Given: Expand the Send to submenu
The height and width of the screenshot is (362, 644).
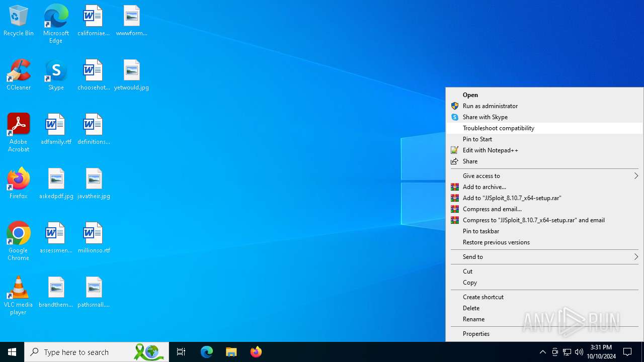Looking at the screenshot, I should [544, 257].
